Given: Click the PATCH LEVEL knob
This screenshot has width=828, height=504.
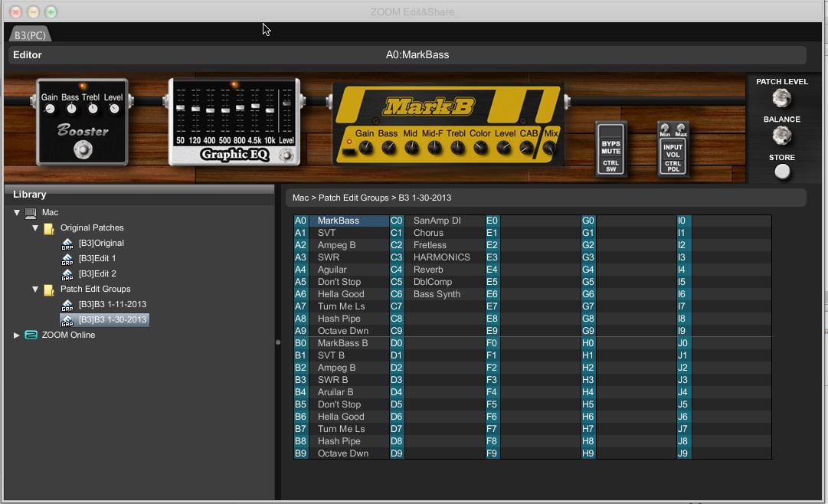Looking at the screenshot, I should click(x=781, y=98).
